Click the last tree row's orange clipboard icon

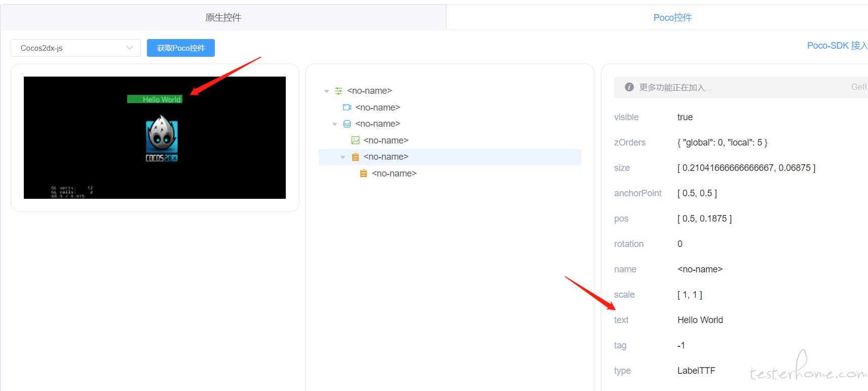pos(363,173)
